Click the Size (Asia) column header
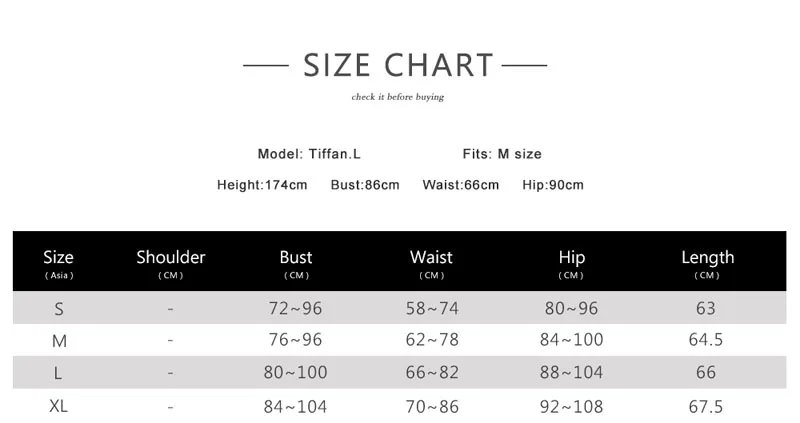 click(59, 262)
